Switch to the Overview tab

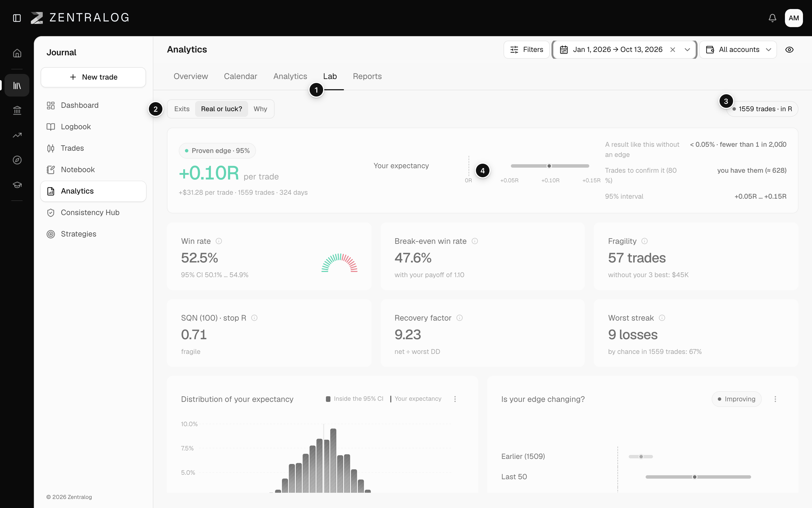coord(191,76)
